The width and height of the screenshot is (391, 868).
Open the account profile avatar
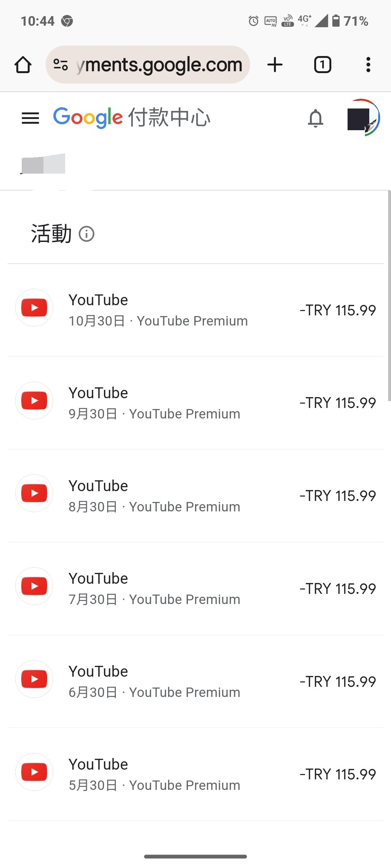[x=363, y=118]
